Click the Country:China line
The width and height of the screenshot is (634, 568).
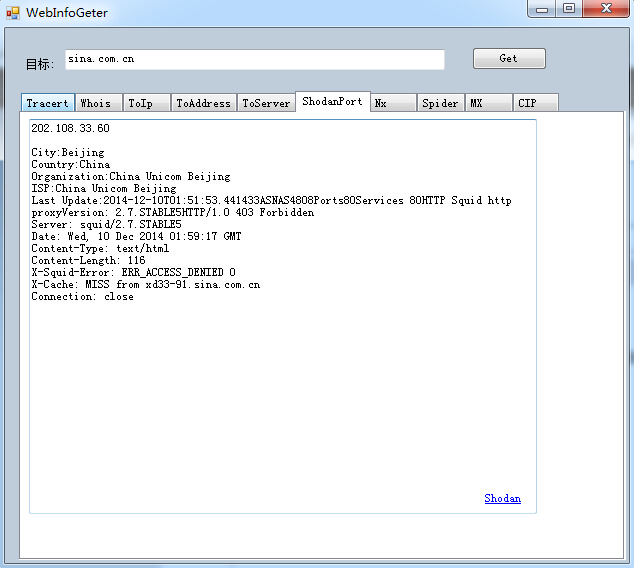click(71, 165)
